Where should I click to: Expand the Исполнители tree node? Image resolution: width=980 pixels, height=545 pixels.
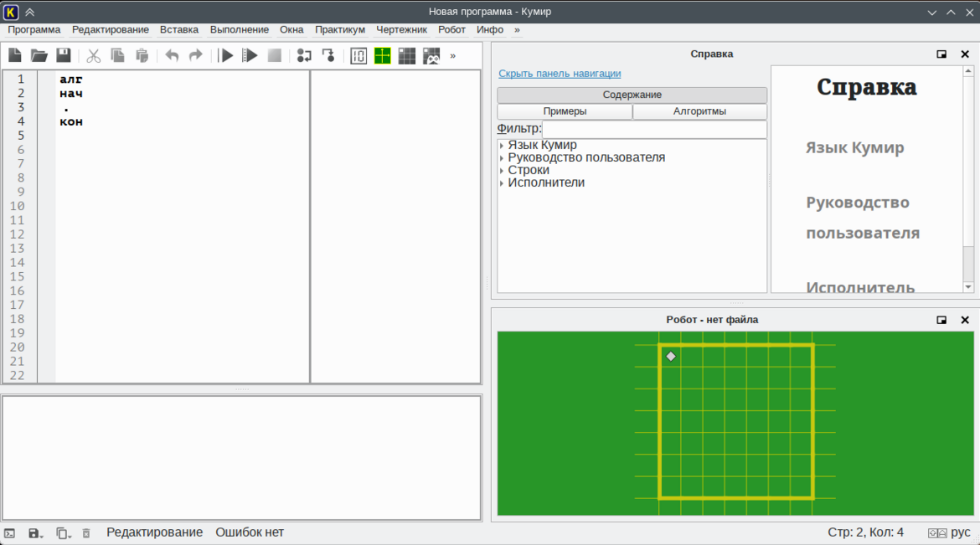point(502,183)
